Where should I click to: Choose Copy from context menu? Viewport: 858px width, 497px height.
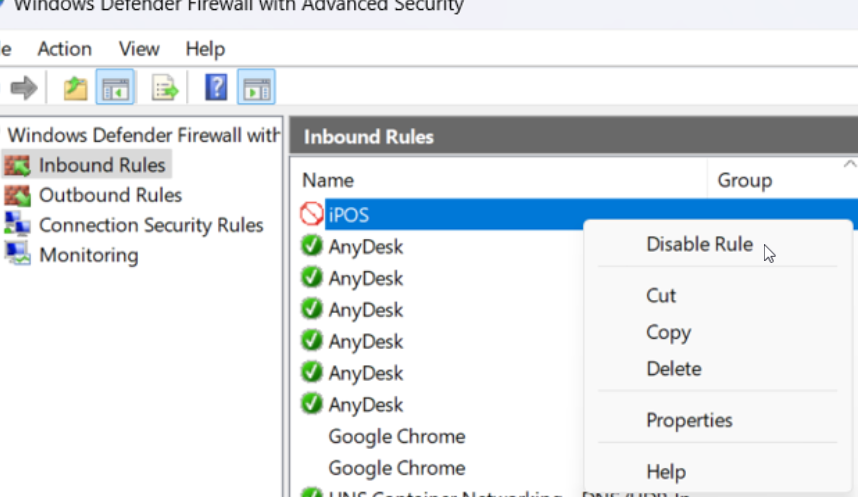click(x=668, y=332)
